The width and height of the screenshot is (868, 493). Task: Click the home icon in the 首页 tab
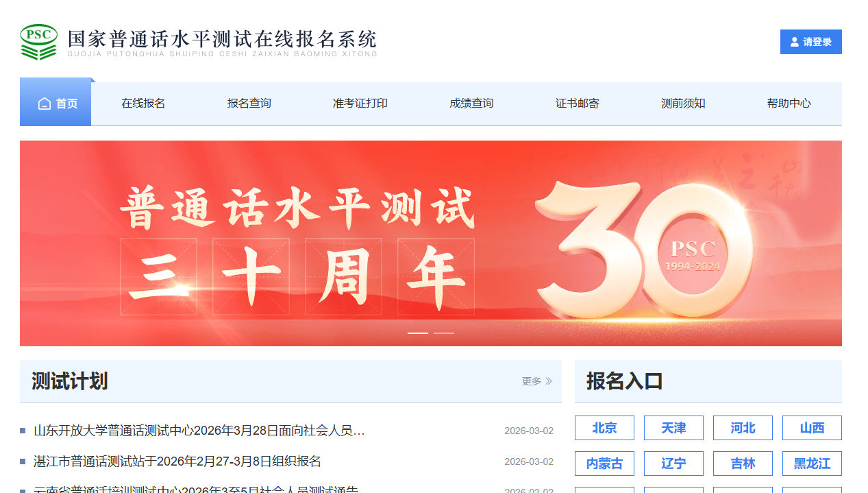[x=44, y=103]
